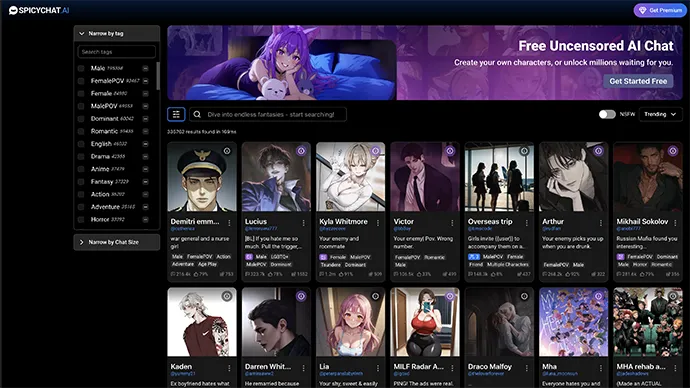Collapse the Narrow by tag section
The width and height of the screenshot is (690, 388).
117,33
